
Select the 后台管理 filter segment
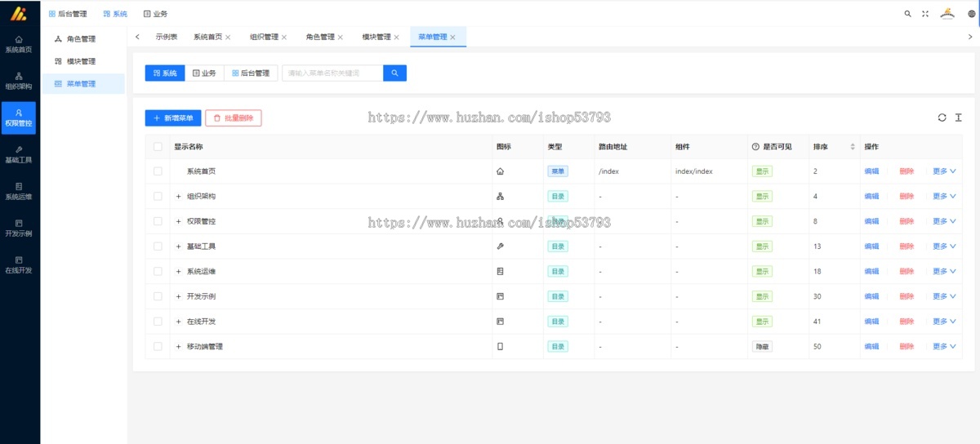pyautogui.click(x=251, y=73)
